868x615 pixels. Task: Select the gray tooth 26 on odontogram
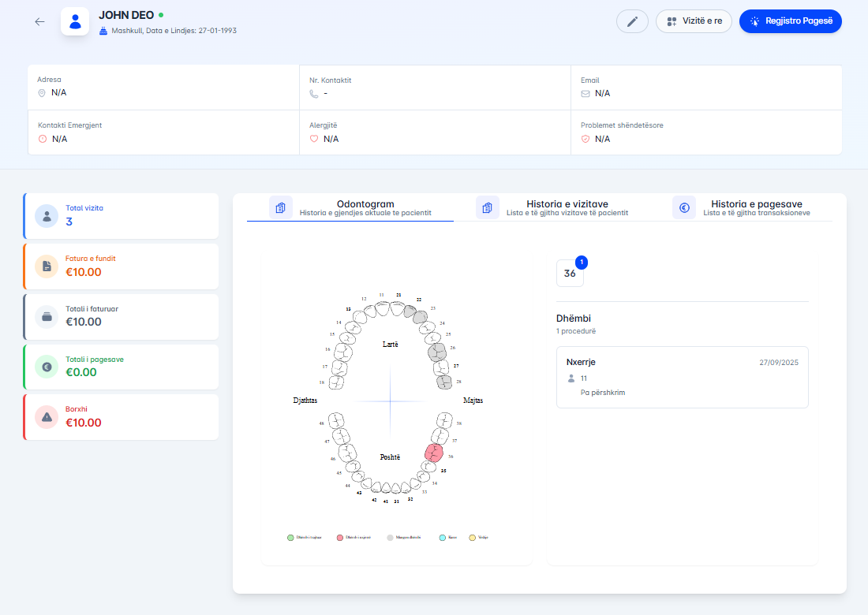[436, 352]
